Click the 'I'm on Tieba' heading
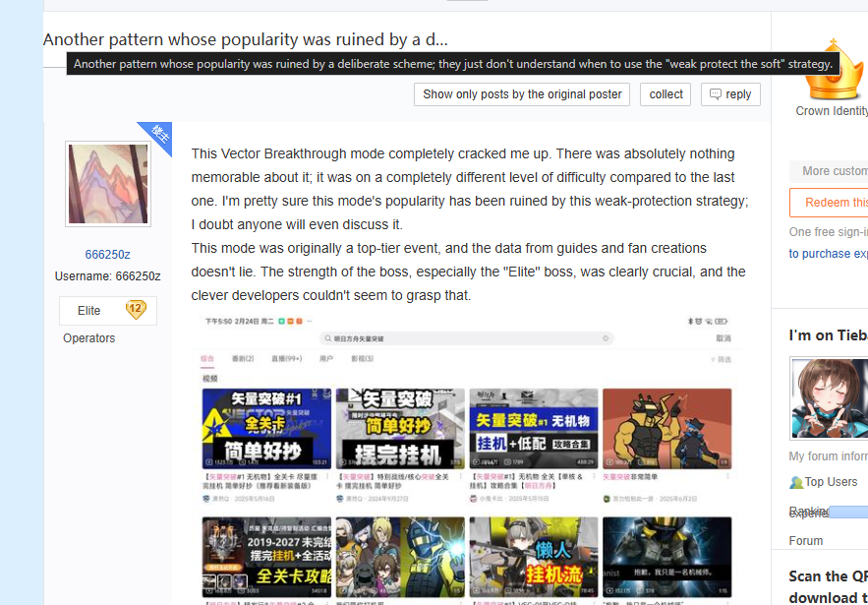 point(828,335)
